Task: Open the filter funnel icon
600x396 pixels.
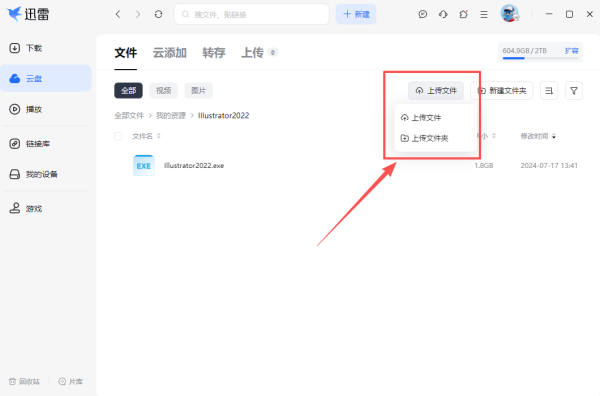Action: [574, 91]
